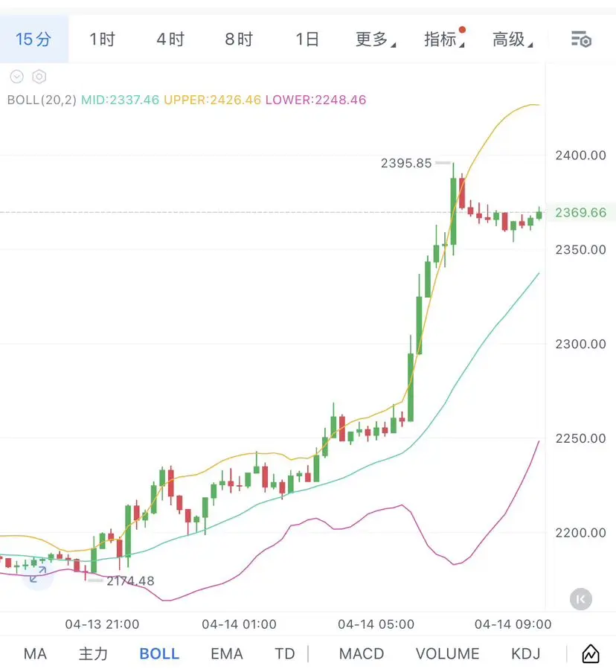Tap the round K jump-to-latest button
Viewport: 616px width, 672px height.
point(581,599)
